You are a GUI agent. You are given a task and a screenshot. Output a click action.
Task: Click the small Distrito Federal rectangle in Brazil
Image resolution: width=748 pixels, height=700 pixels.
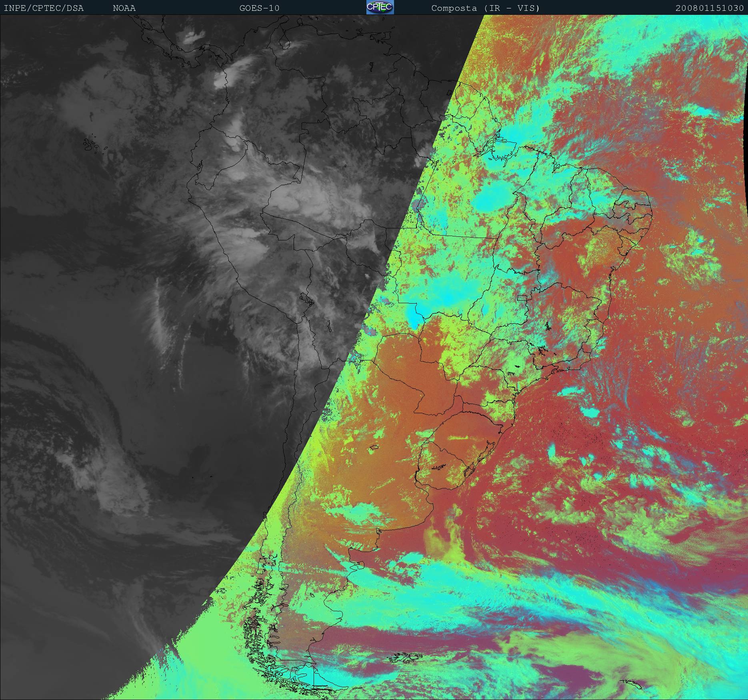[522, 298]
